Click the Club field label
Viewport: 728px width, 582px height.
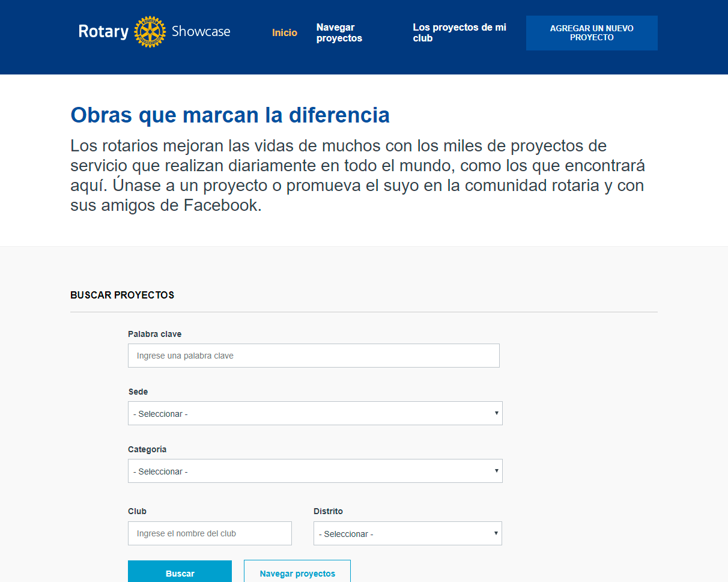137,512
